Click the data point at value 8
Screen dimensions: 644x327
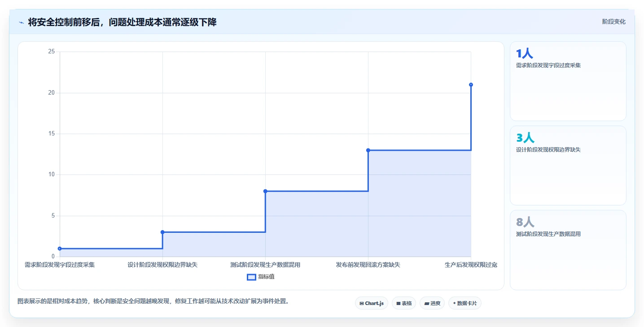[265, 191]
